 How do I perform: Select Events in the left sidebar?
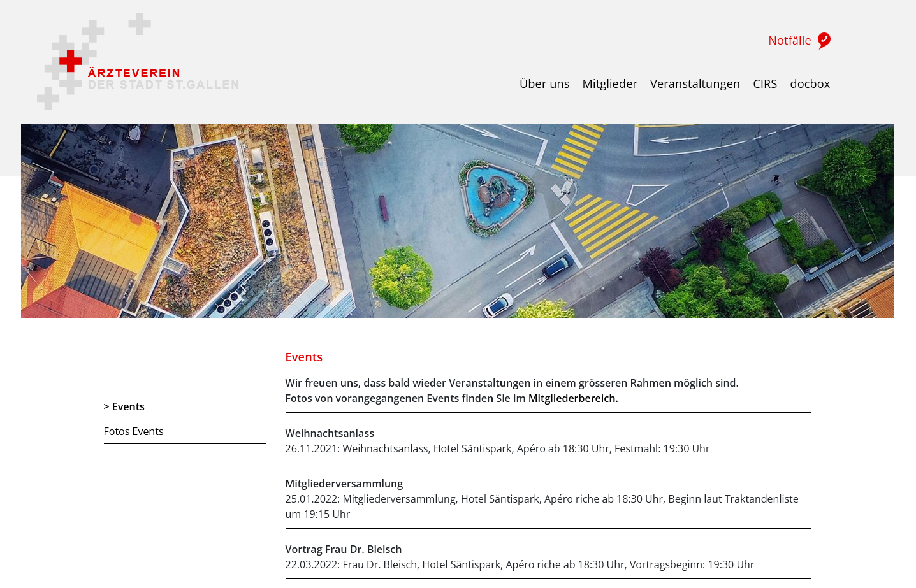(127, 406)
